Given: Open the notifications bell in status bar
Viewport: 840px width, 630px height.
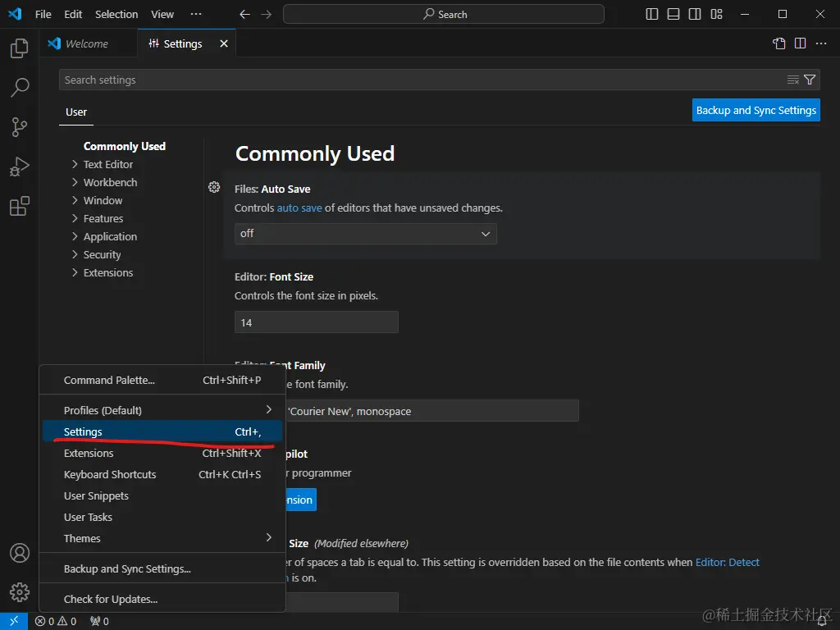Looking at the screenshot, I should 822,622.
